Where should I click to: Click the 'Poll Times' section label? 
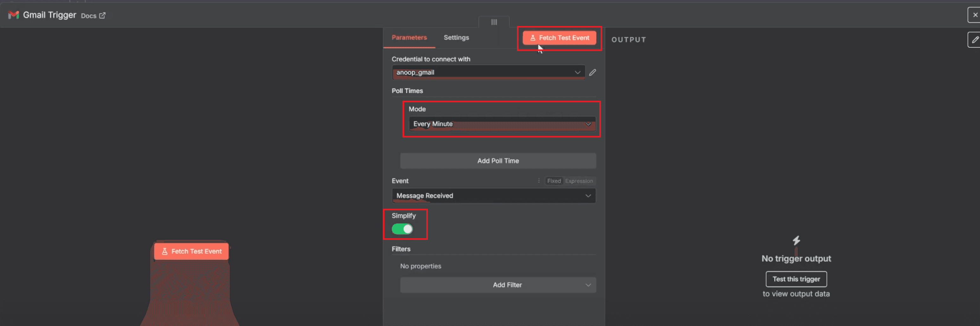click(x=407, y=91)
